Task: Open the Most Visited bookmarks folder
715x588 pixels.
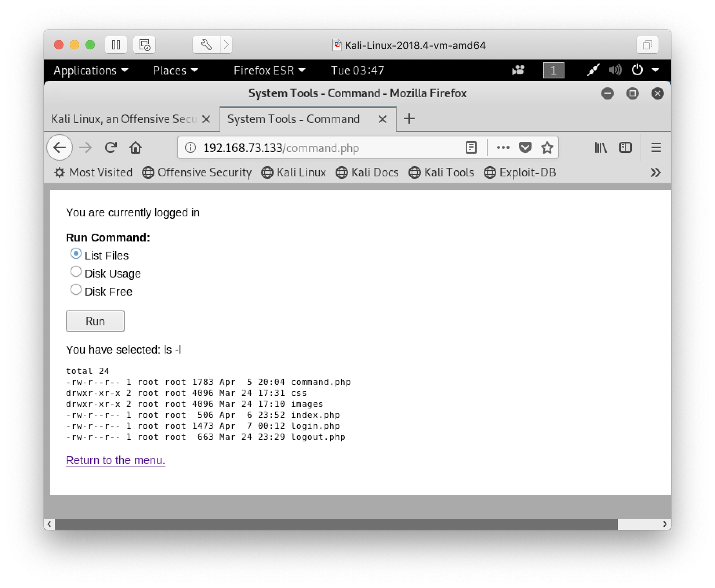Action: (x=93, y=172)
